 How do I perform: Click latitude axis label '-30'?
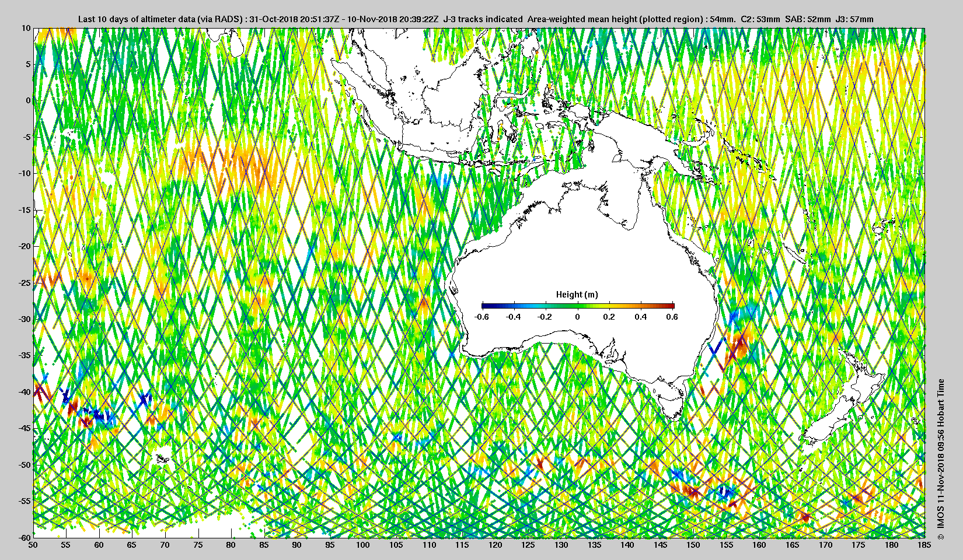click(24, 319)
